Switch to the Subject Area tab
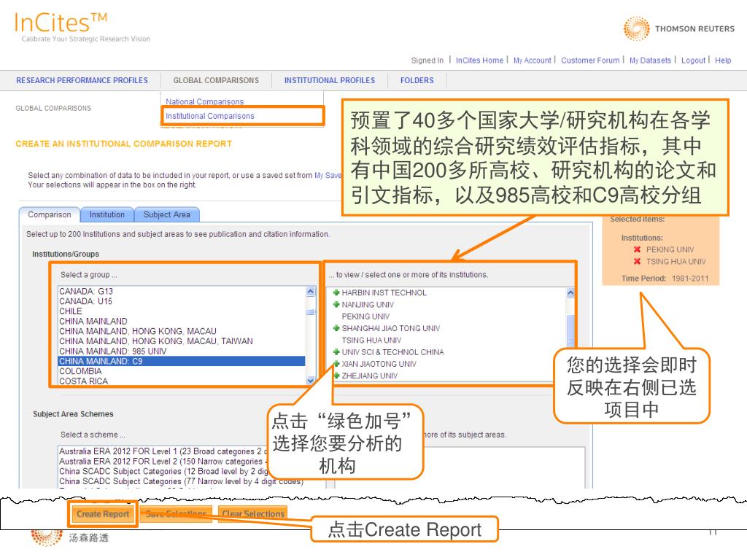This screenshot has width=747, height=560. [167, 215]
